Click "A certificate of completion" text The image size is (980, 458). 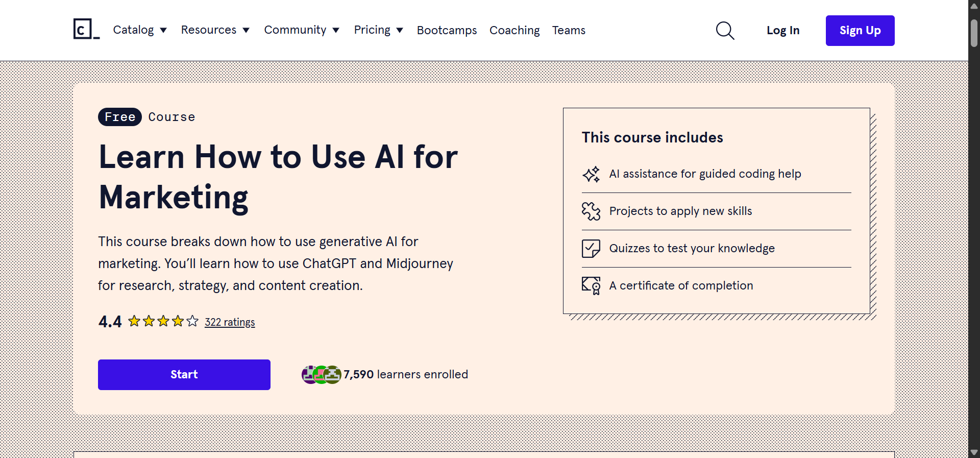click(x=681, y=286)
